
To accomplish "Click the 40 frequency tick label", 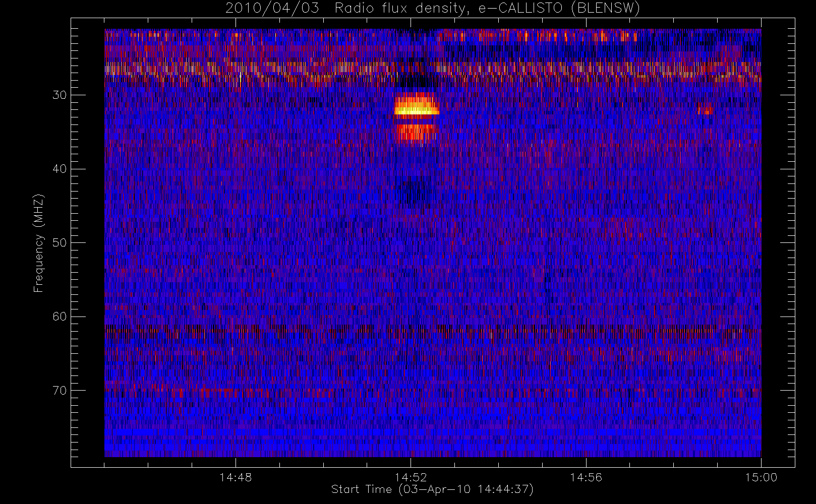I will point(60,169).
